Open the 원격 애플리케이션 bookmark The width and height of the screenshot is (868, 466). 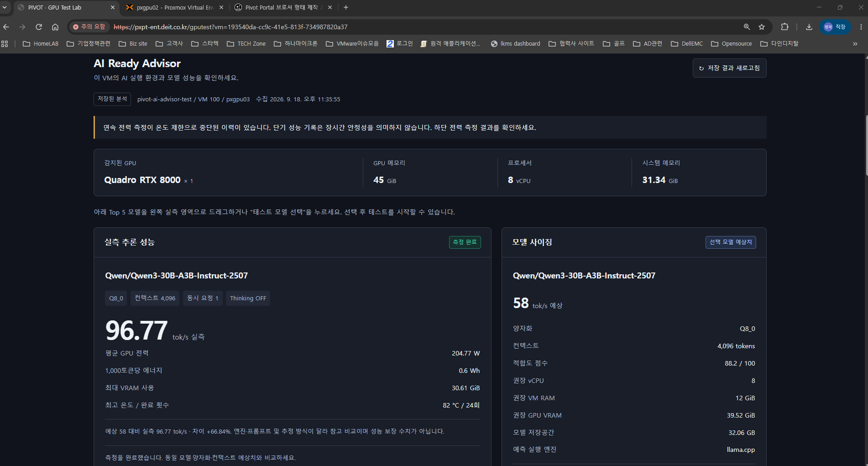pyautogui.click(x=450, y=44)
